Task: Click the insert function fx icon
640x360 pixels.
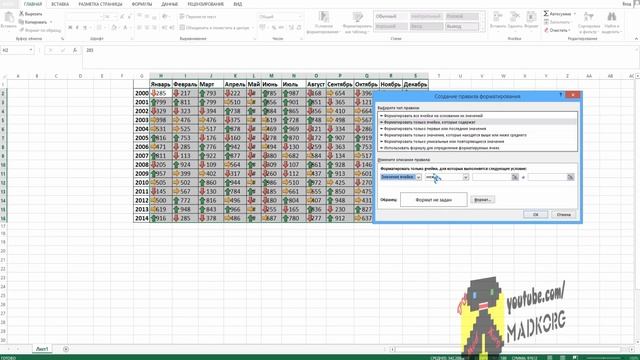Action: 75,50
